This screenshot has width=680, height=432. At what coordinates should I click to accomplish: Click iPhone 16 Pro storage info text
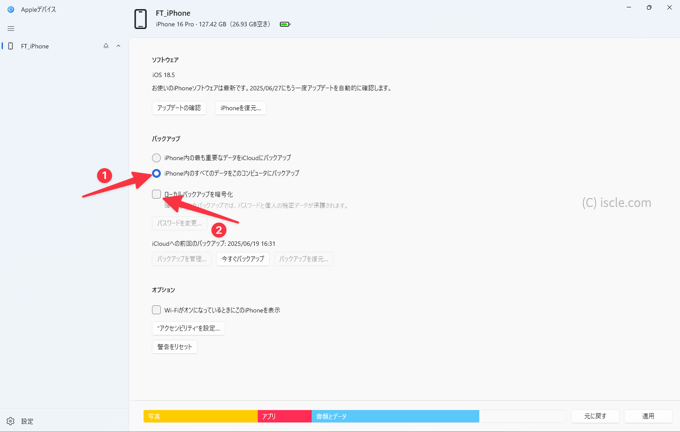[x=213, y=24]
